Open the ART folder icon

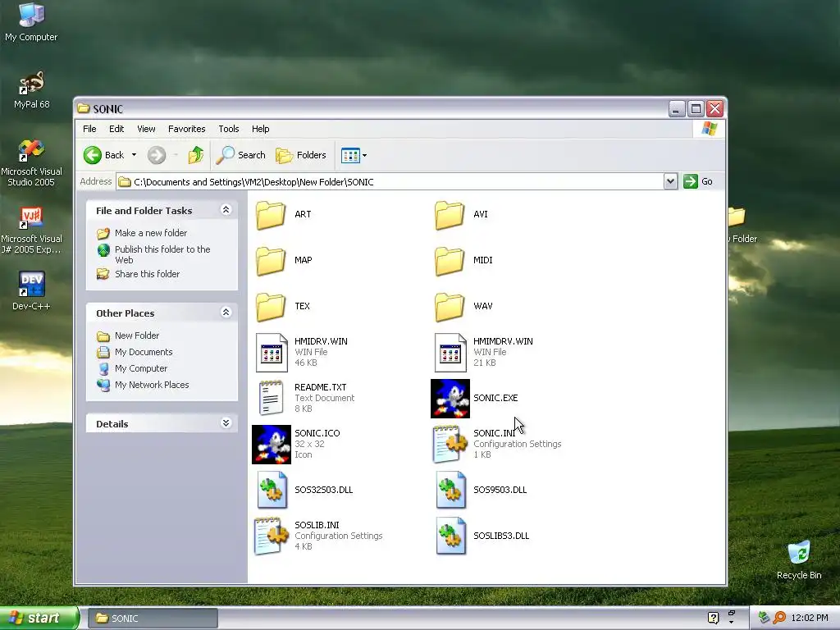pyautogui.click(x=271, y=215)
